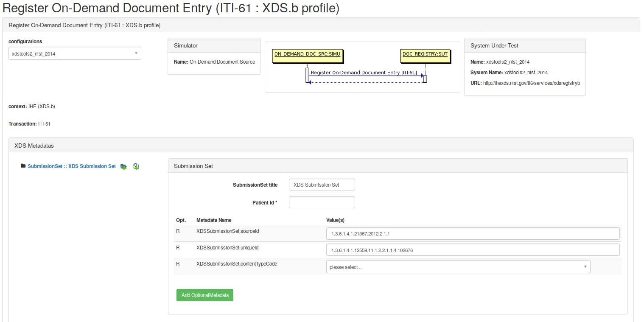Click the system under test URL text

[531, 83]
